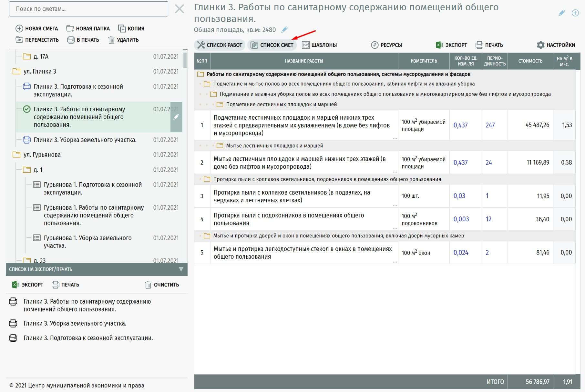Open Шаблоны templates tab
Screen dimensions: 585x392
[x=319, y=45]
